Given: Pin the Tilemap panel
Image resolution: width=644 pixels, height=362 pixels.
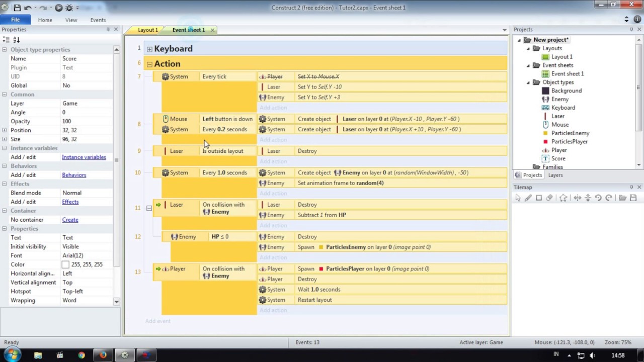Looking at the screenshot, I should point(631,187).
